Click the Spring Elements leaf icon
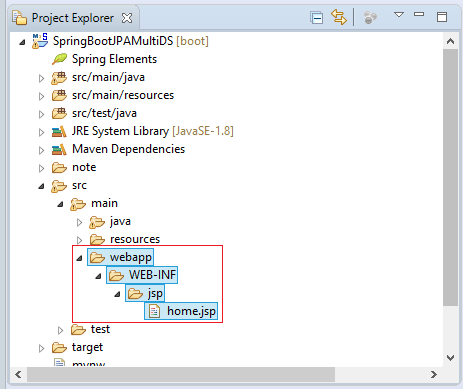The image size is (463, 389). (60, 59)
